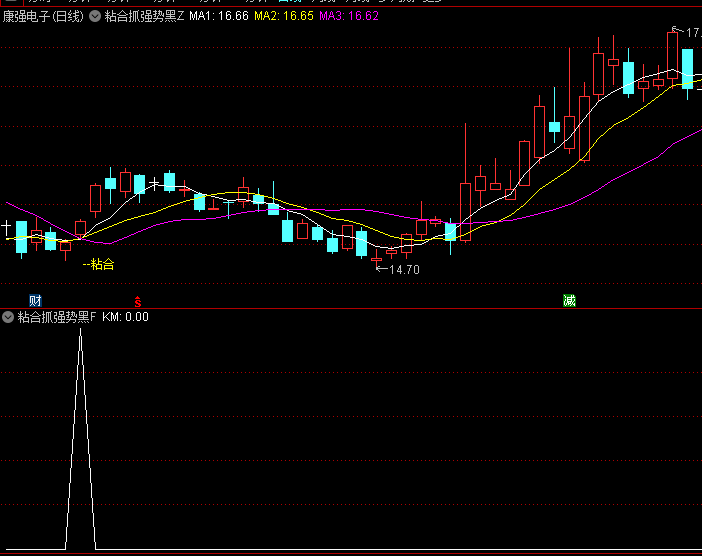Click the red $ marker icon
Viewport: 702px width, 556px height.
137,300
